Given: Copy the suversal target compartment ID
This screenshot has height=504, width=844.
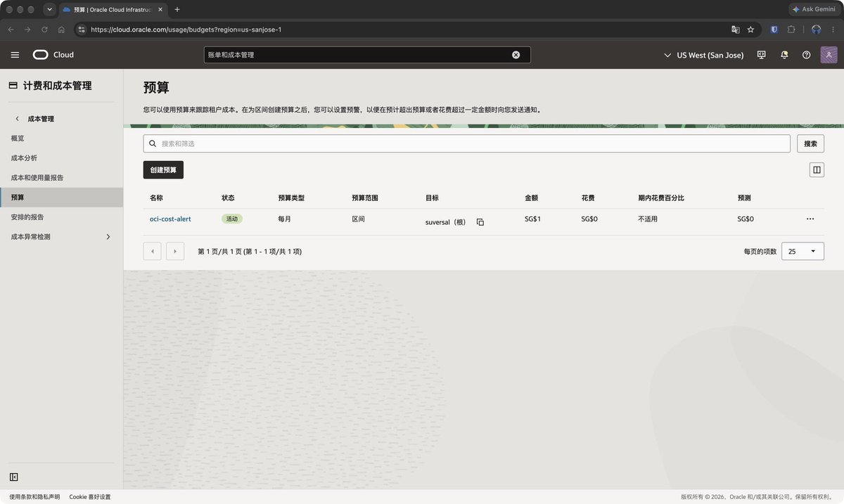Looking at the screenshot, I should pyautogui.click(x=480, y=222).
